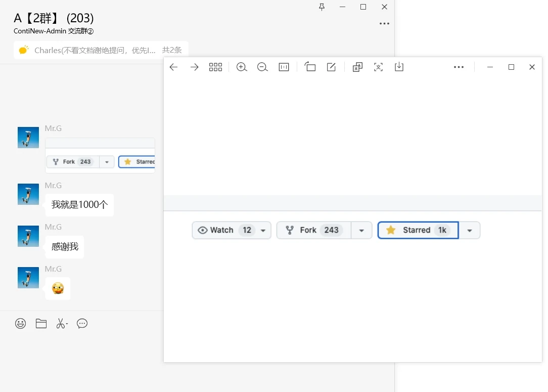Extract text from image icon
Screen dimensions: 548x392
(x=378, y=67)
